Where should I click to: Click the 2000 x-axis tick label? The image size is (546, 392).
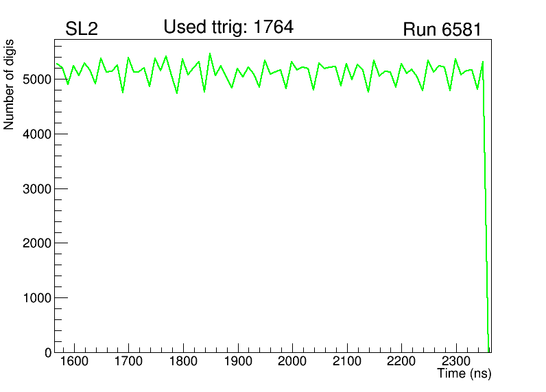point(292,362)
